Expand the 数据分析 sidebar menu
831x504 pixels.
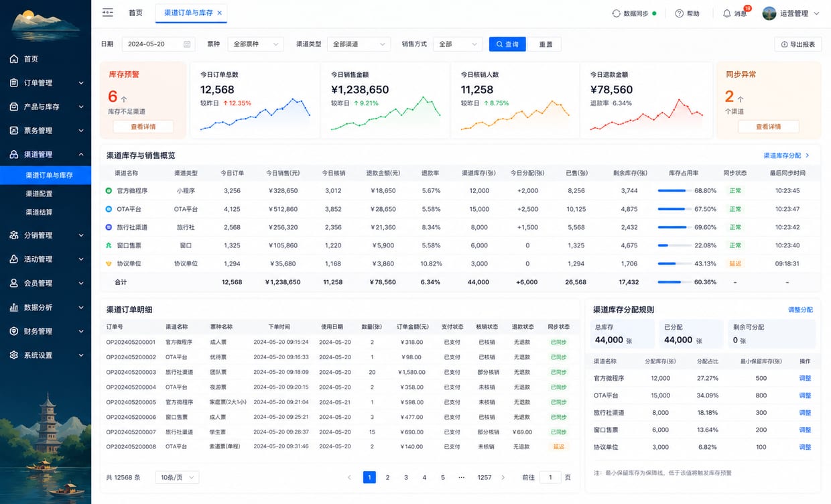[81, 308]
